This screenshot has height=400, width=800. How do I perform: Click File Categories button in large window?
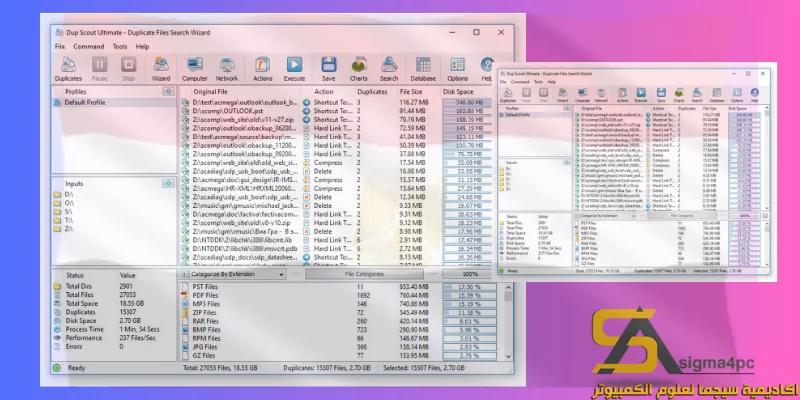pos(364,274)
